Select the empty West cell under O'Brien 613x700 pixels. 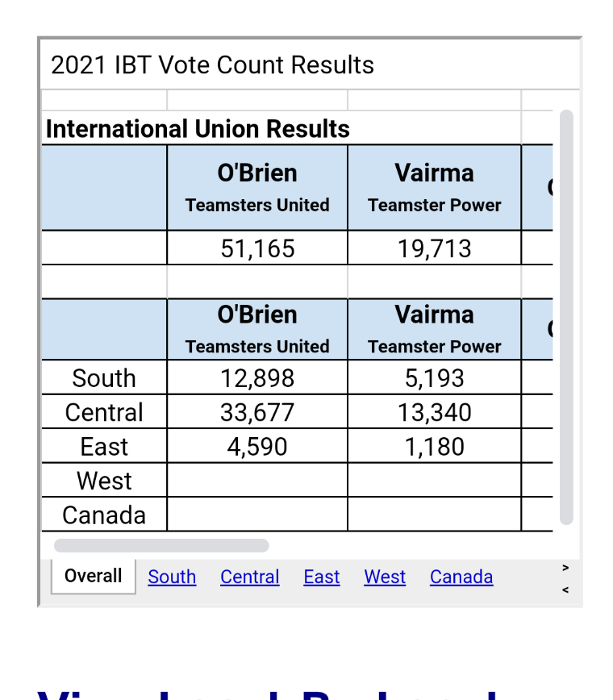[257, 480]
